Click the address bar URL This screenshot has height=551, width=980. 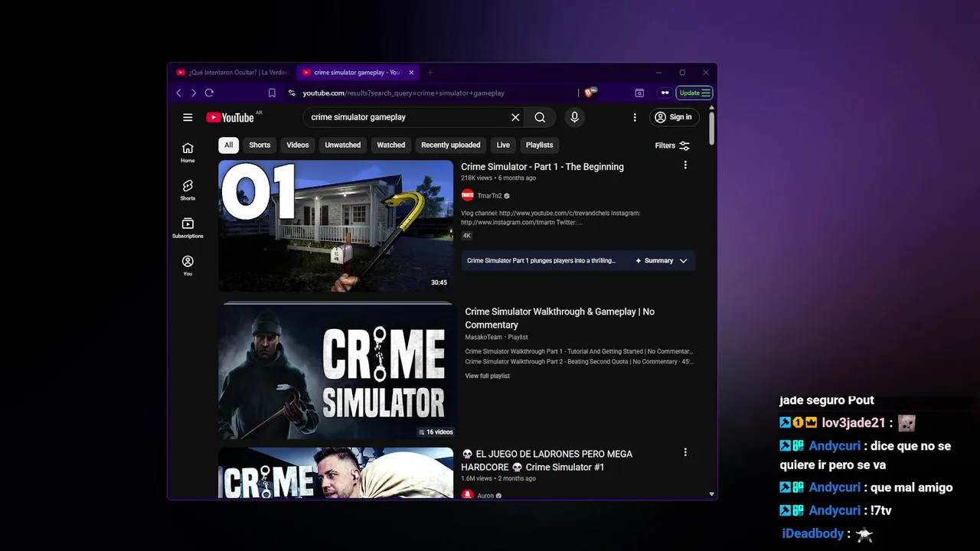[x=403, y=93]
